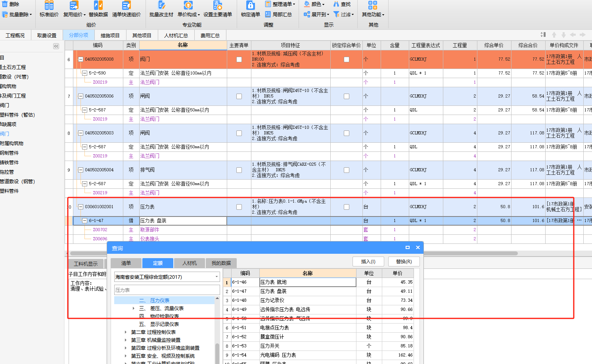The image size is (592, 364).
Task: Click the 批量删除 toolbar icon
Action: [5, 14]
